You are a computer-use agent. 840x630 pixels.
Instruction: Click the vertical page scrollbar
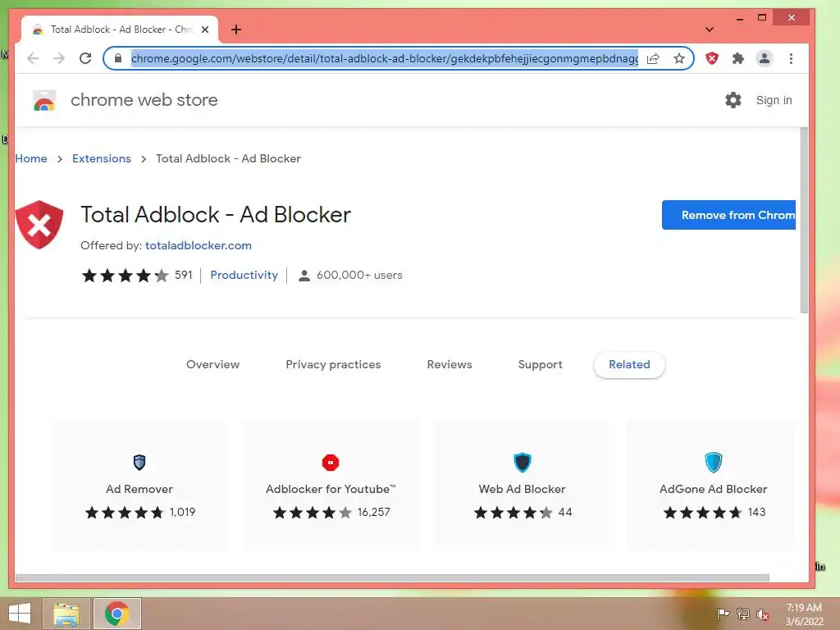(x=804, y=221)
